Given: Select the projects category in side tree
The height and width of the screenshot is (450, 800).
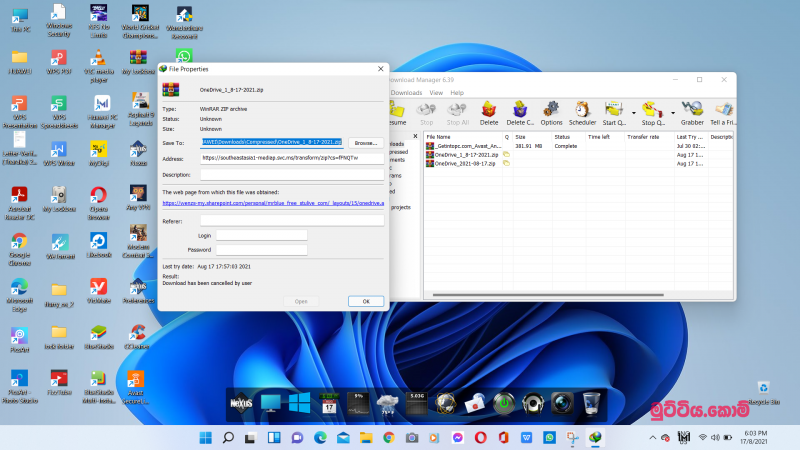Looking at the screenshot, I should tap(401, 207).
